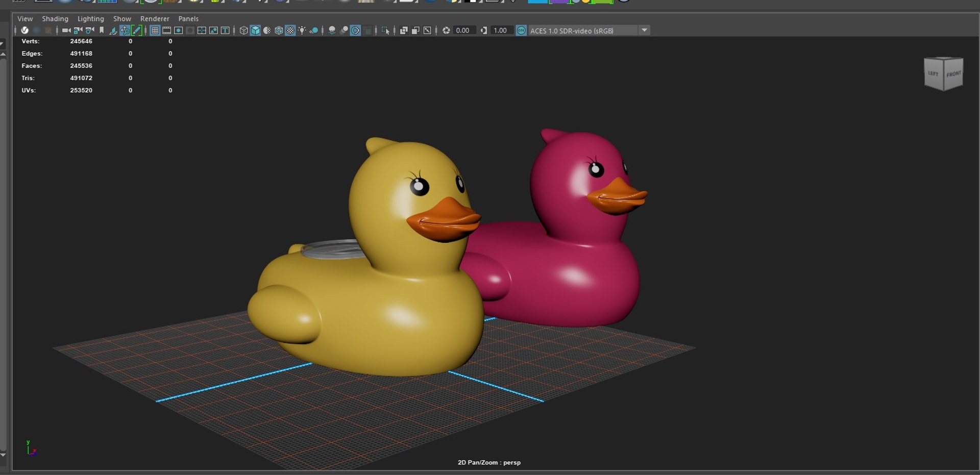This screenshot has height=475, width=980.
Task: Toggle textured display checker icon
Action: tap(290, 31)
